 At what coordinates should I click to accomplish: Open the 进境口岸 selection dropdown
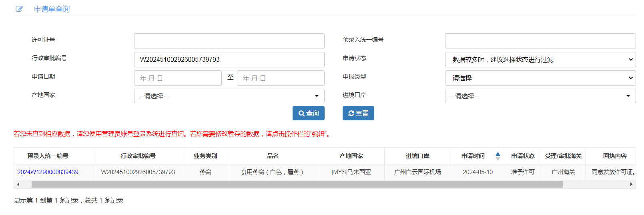click(x=540, y=96)
